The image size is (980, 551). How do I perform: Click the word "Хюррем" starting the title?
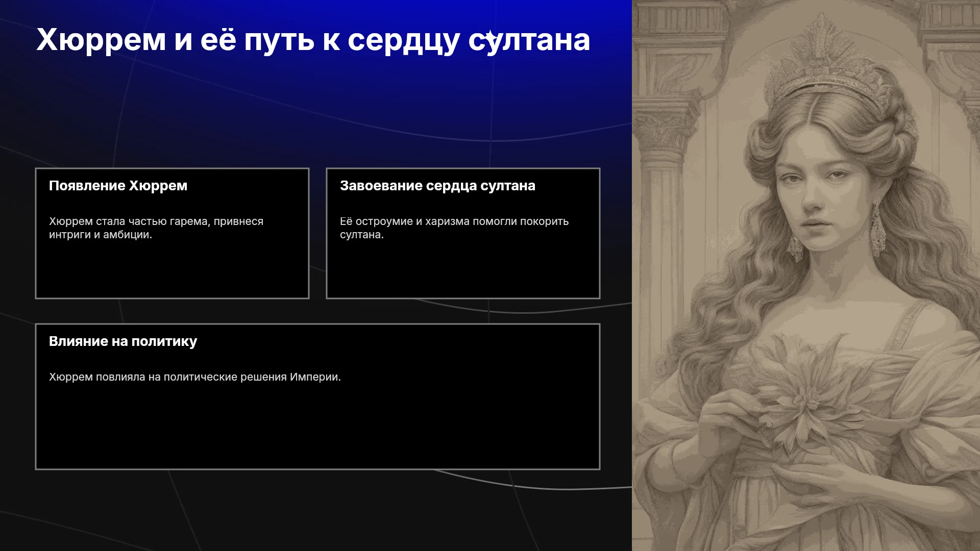[x=101, y=40]
